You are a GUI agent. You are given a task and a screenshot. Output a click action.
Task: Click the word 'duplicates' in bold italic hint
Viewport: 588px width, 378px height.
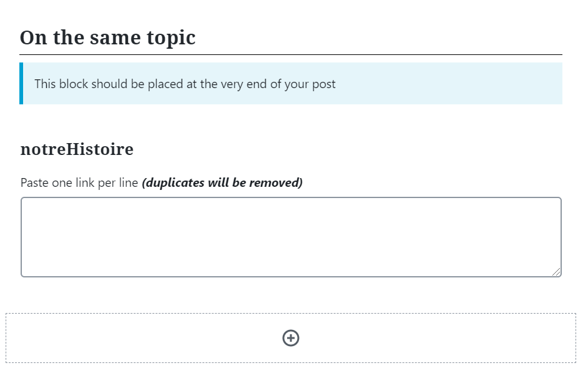pos(175,183)
